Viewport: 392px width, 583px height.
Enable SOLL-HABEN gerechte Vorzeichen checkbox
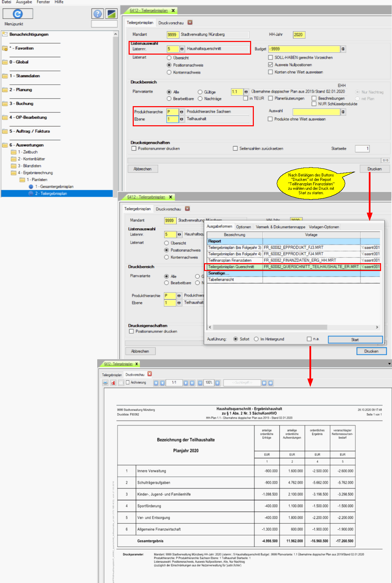[271, 57]
